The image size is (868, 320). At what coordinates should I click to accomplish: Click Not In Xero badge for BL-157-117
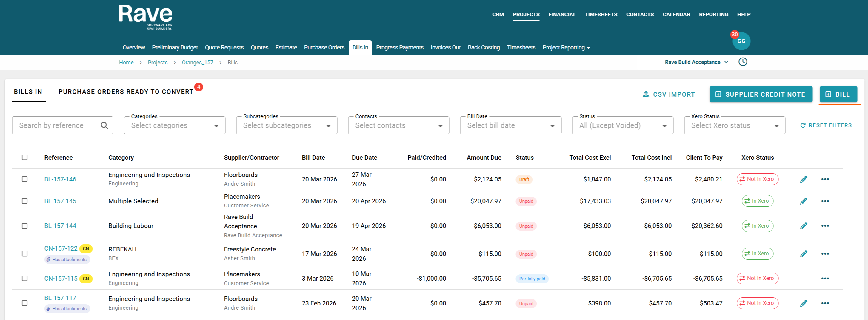(x=757, y=303)
